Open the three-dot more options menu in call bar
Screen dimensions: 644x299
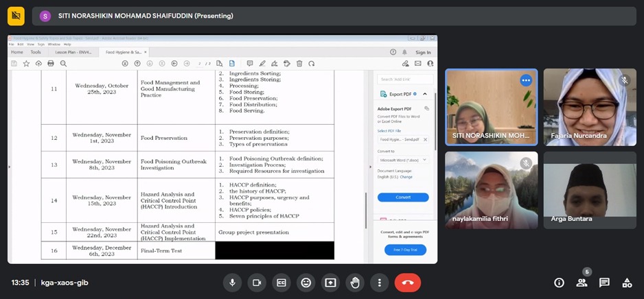pyautogui.click(x=379, y=283)
